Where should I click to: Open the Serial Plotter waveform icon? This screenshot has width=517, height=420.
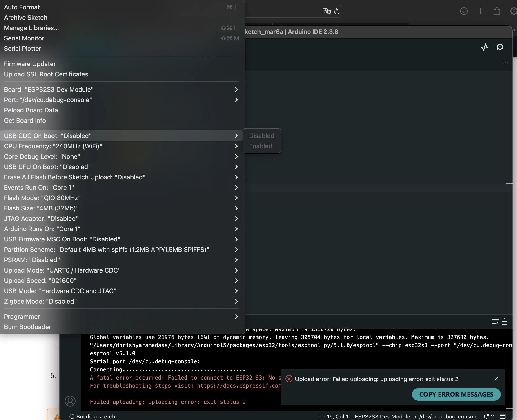484,47
